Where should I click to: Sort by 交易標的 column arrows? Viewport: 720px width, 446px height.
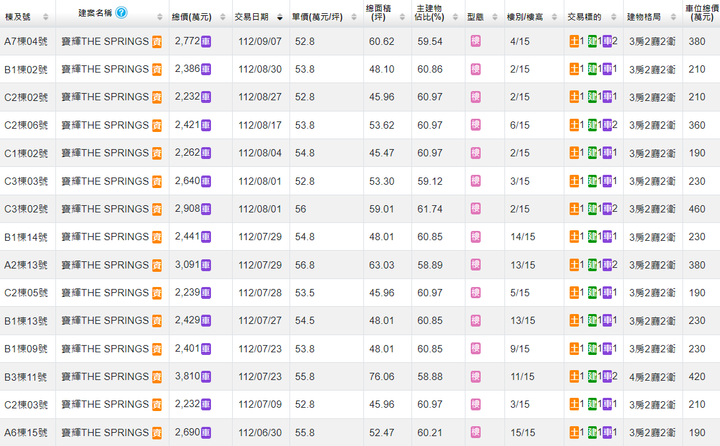coord(613,17)
